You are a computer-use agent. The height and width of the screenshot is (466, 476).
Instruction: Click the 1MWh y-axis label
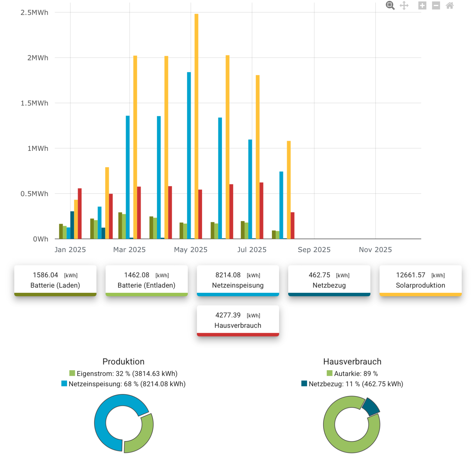click(x=38, y=148)
